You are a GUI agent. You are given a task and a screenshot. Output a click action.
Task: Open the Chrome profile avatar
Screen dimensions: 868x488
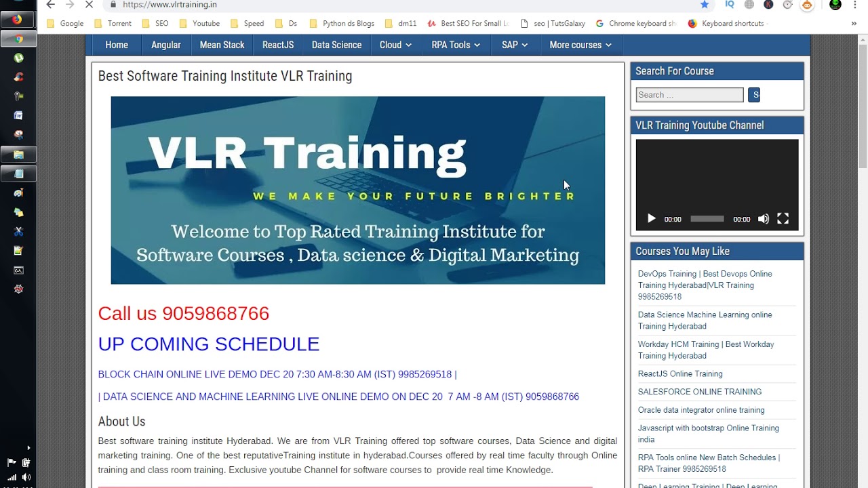click(x=835, y=5)
